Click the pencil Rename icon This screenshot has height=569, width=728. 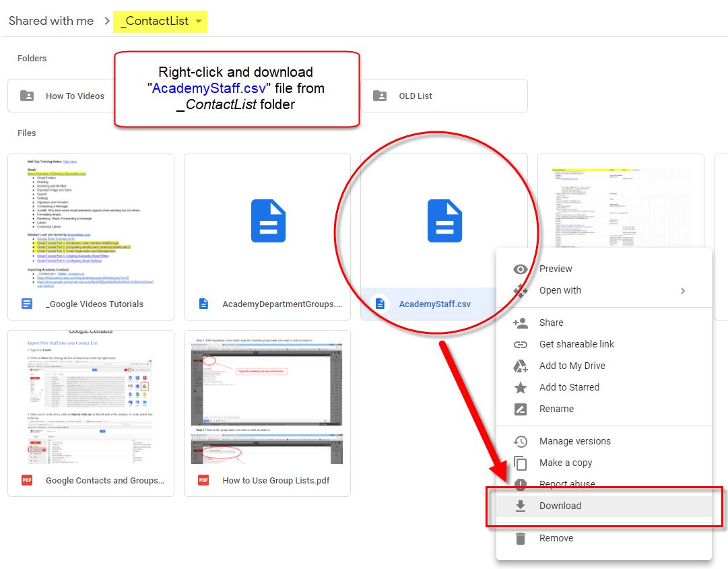coord(521,409)
